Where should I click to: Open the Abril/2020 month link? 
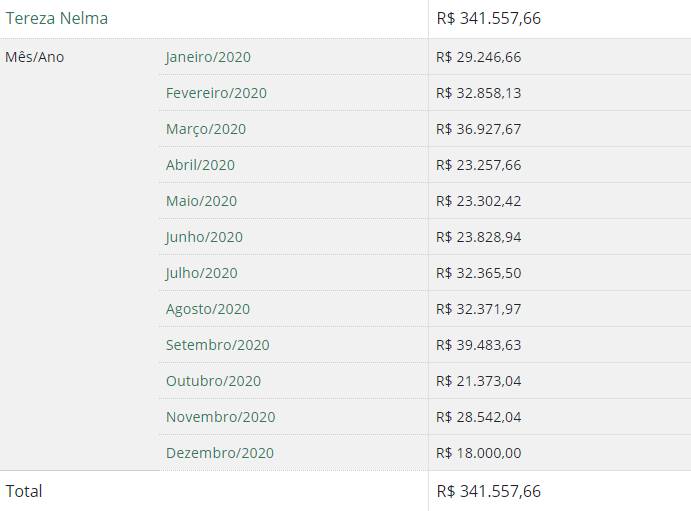200,165
